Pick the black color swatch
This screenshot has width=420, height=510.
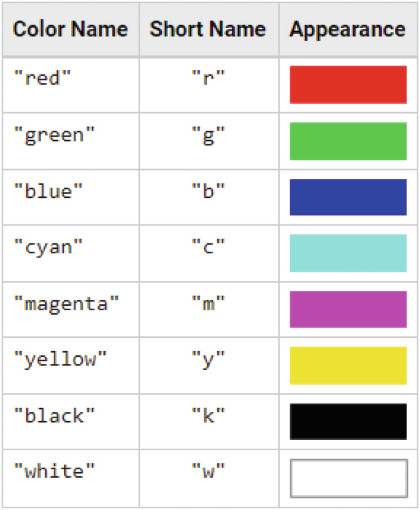coord(348,422)
